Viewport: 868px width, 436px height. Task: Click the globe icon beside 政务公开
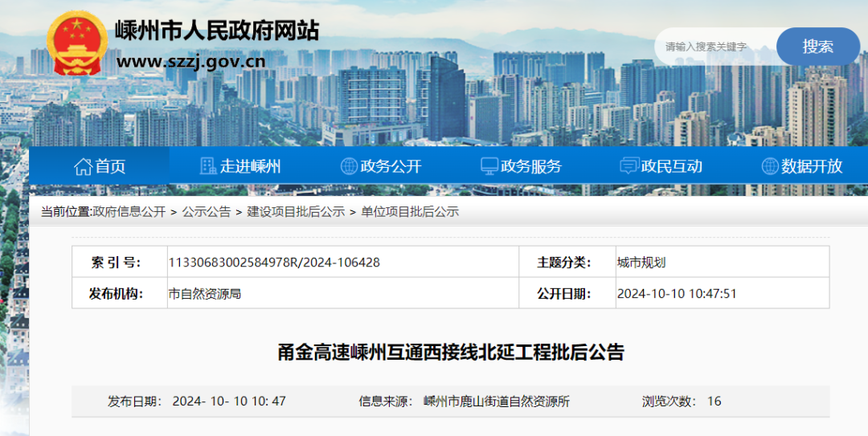point(349,166)
